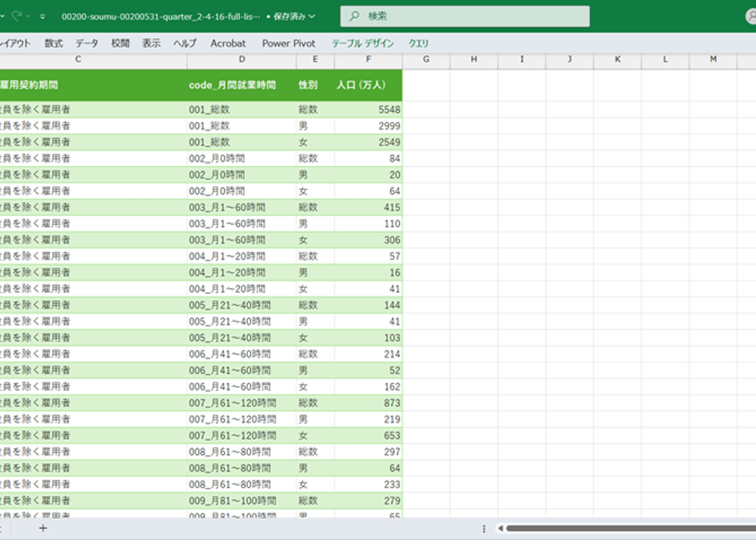Image resolution: width=756 pixels, height=540 pixels.
Task: Select the cell with value 233
Action: point(368,484)
